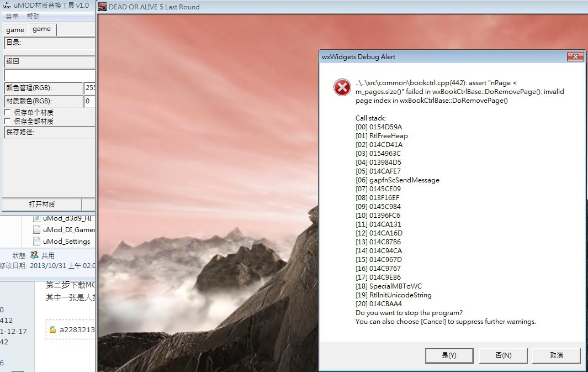Click the 颜色管理(RGB) value field
This screenshot has width=588, height=372.
point(89,88)
